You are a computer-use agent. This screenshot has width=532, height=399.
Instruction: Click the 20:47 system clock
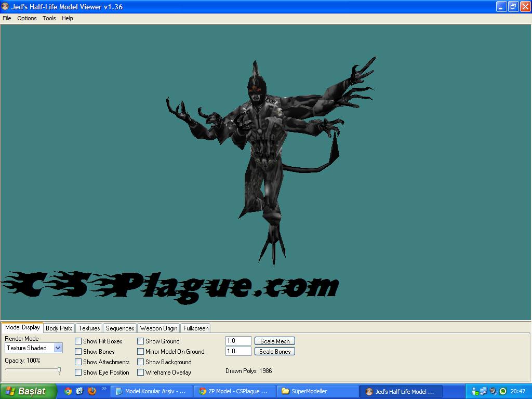518,392
